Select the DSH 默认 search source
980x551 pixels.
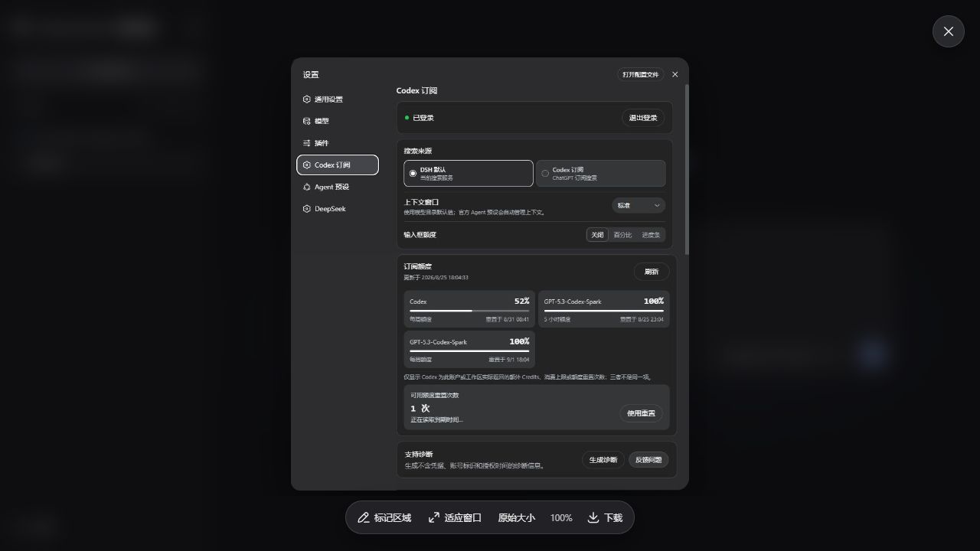[x=469, y=173]
